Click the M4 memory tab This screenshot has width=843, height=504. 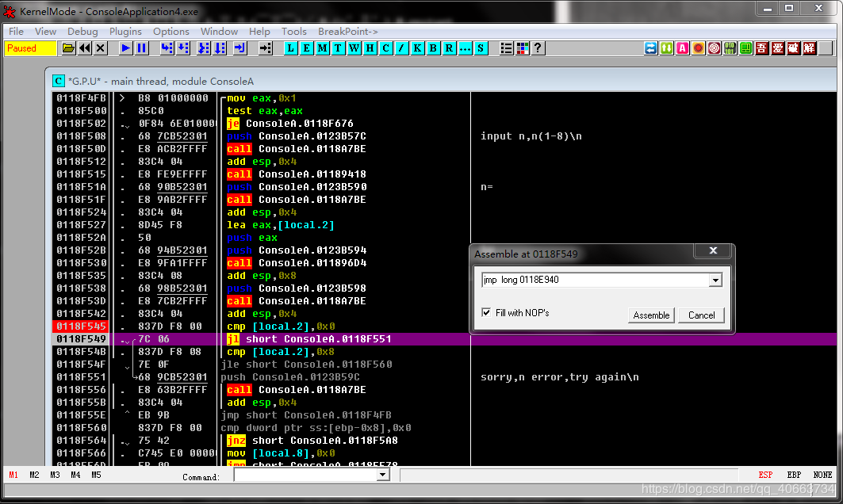[75, 475]
